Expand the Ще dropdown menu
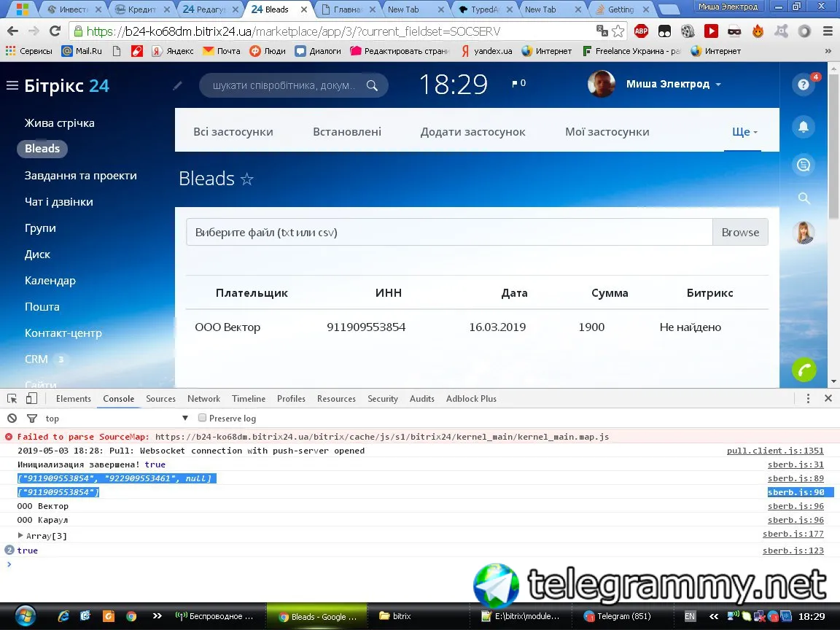 [744, 132]
